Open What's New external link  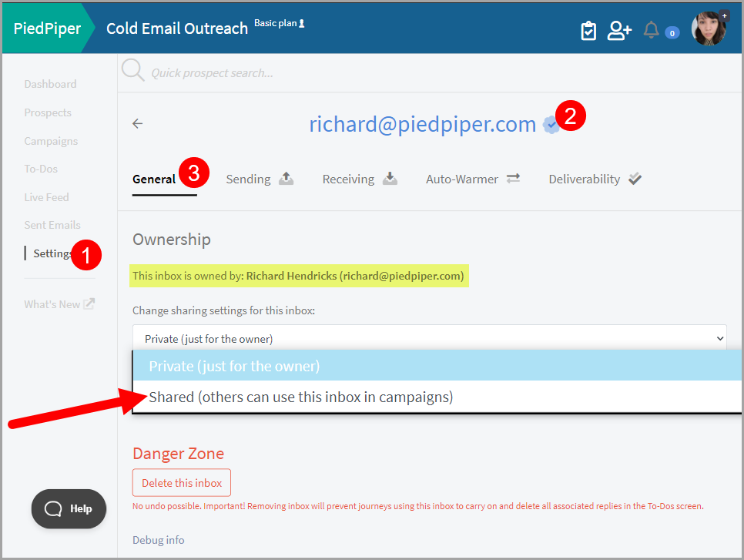[59, 304]
